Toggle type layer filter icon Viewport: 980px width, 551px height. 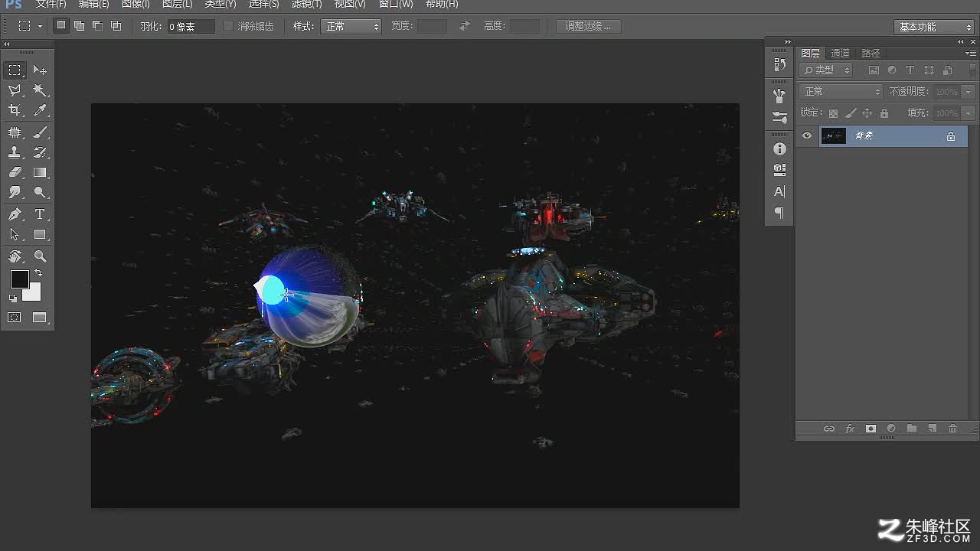pos(910,70)
